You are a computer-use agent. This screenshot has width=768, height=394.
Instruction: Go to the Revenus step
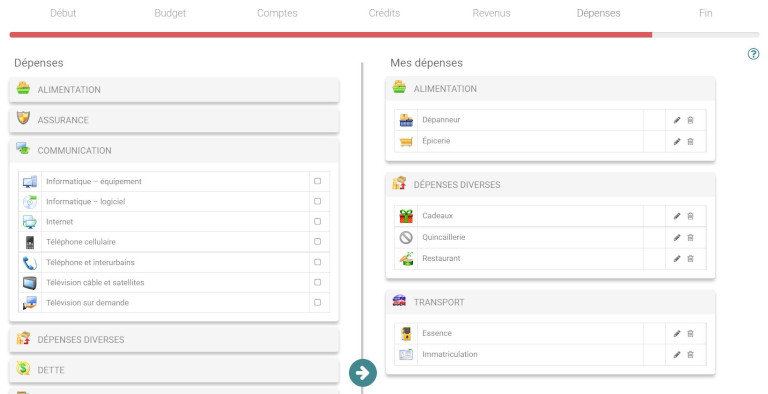pyautogui.click(x=491, y=13)
